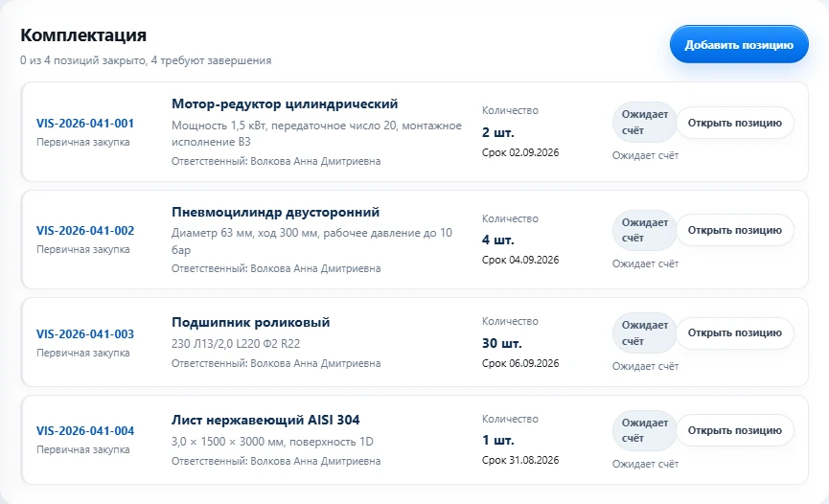The image size is (829, 504).
Task: Click Ожидает счёт badge in Подшипник роликовый row
Action: click(644, 333)
